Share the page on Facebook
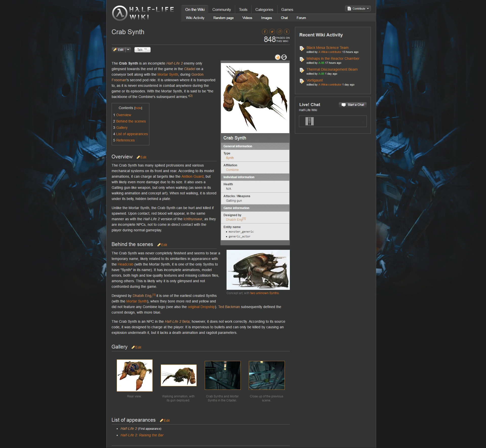The width and height of the screenshot is (486, 448). [x=265, y=32]
